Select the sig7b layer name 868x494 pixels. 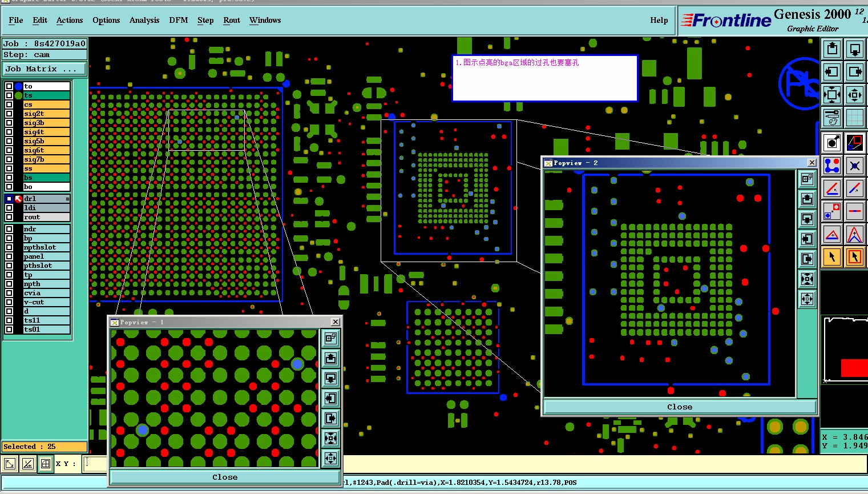[46, 159]
